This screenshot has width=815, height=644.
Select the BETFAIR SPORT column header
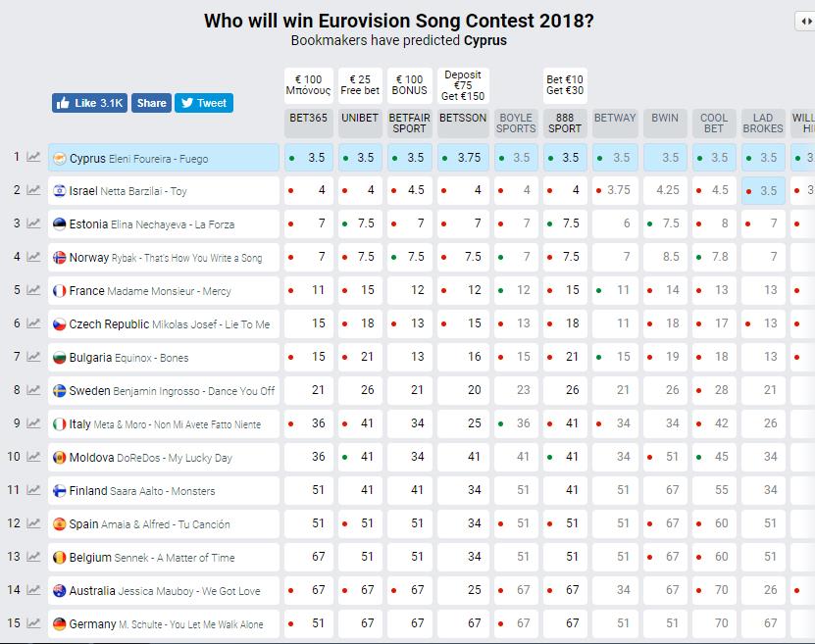[410, 124]
